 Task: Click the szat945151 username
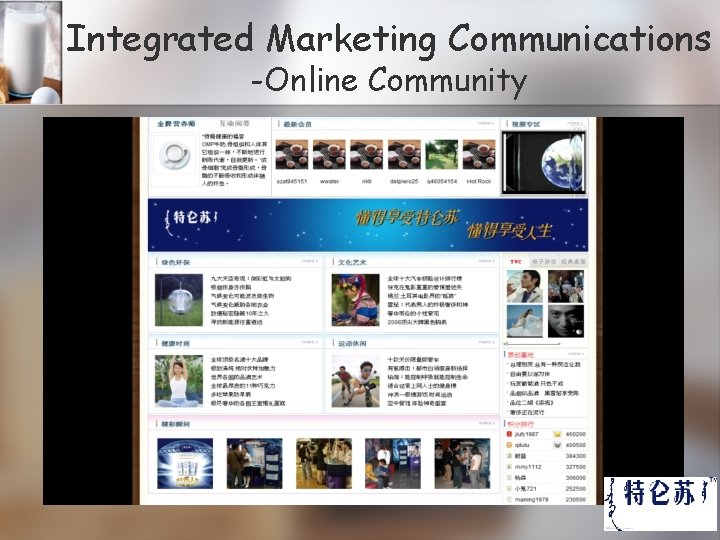click(x=292, y=181)
